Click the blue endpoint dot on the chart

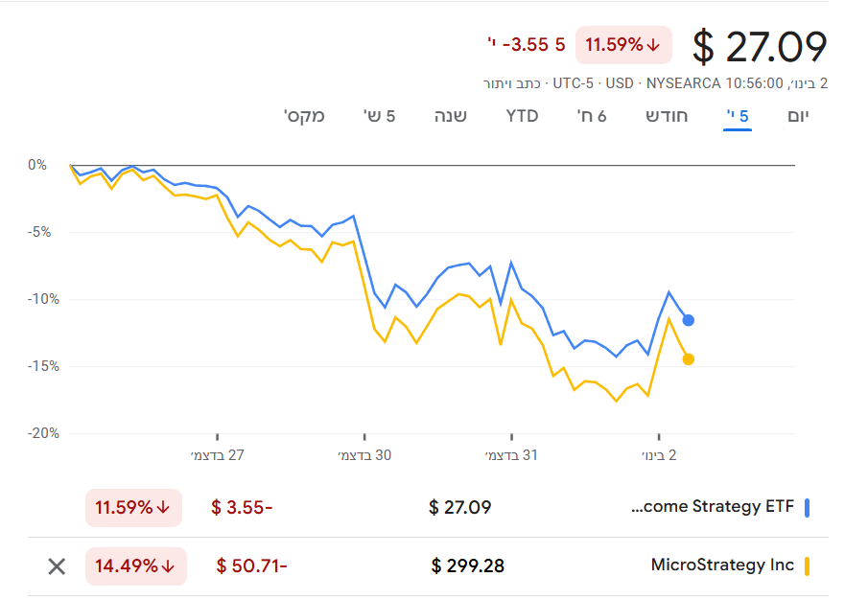tap(688, 320)
